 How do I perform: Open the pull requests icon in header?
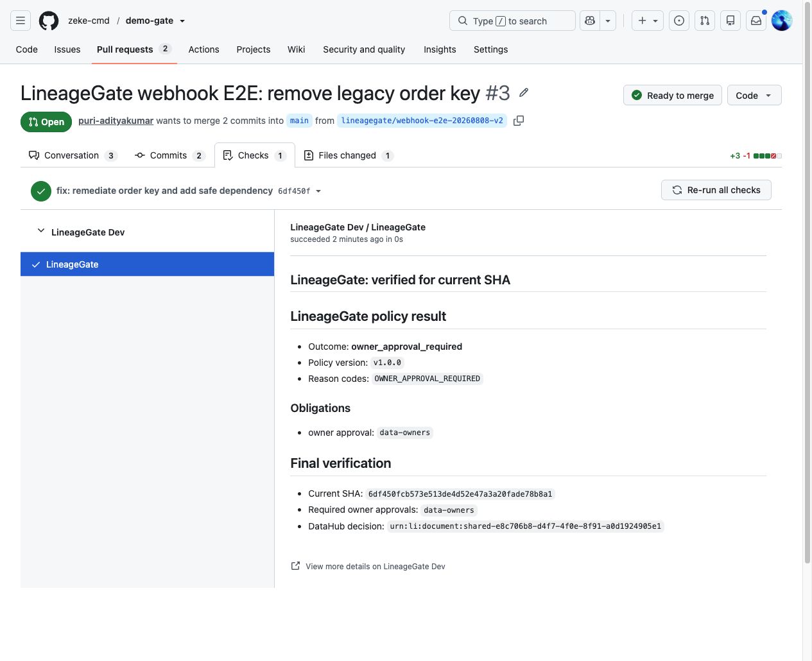pos(705,21)
